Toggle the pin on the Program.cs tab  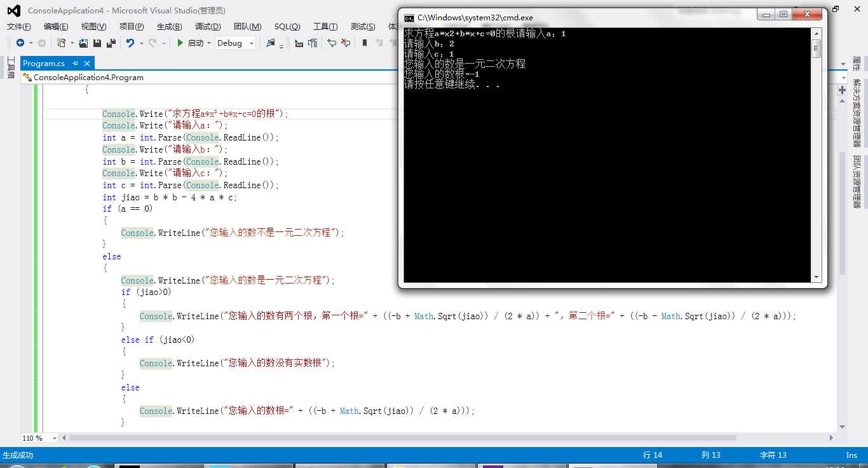[x=75, y=63]
